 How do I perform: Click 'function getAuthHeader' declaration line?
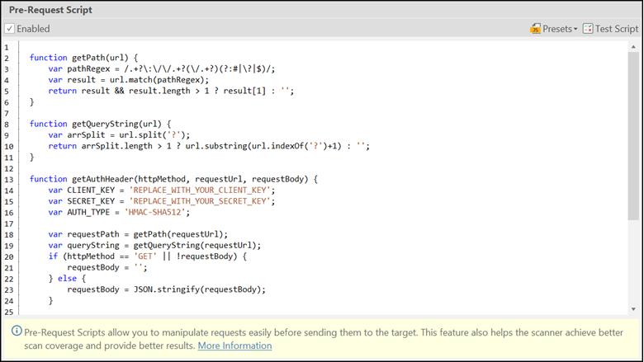pyautogui.click(x=173, y=179)
